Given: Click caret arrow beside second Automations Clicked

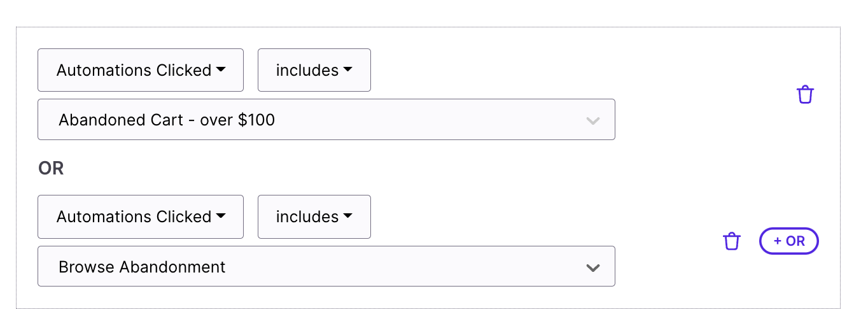Looking at the screenshot, I should [x=221, y=216].
